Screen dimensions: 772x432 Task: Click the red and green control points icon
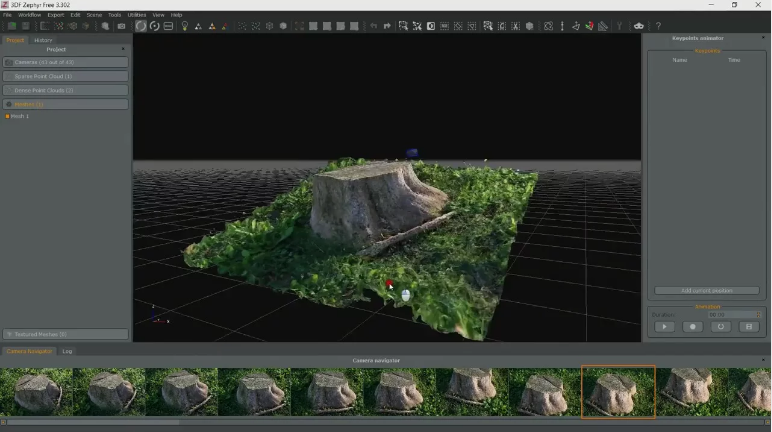point(589,26)
